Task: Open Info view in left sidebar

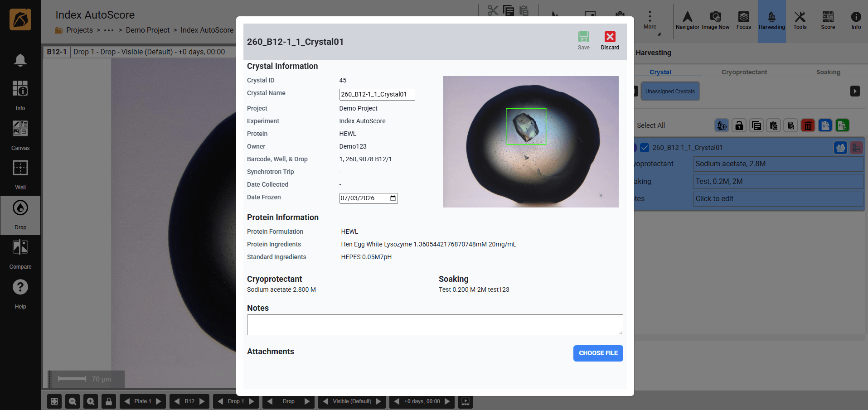Action: coord(20,95)
